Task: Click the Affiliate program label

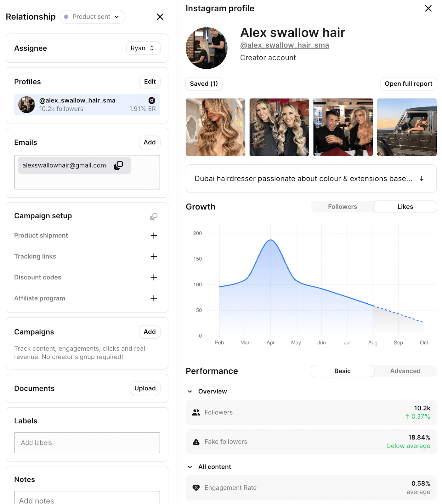Action: [40, 298]
